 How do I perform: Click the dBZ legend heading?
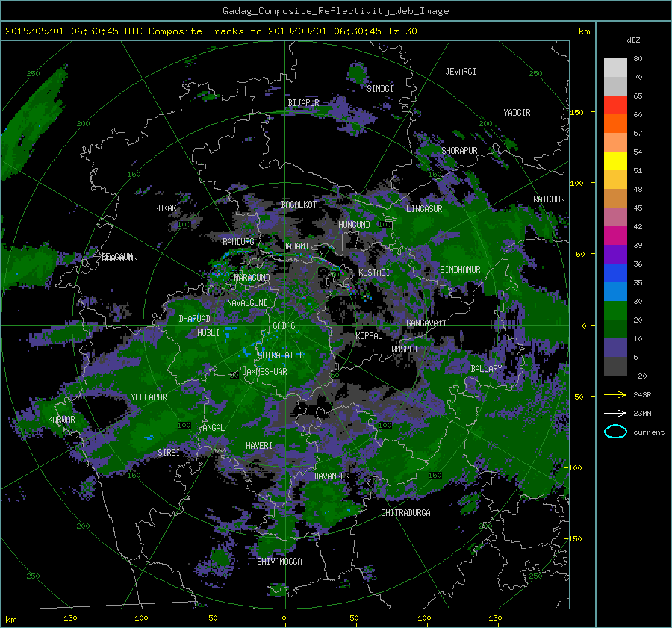click(633, 40)
